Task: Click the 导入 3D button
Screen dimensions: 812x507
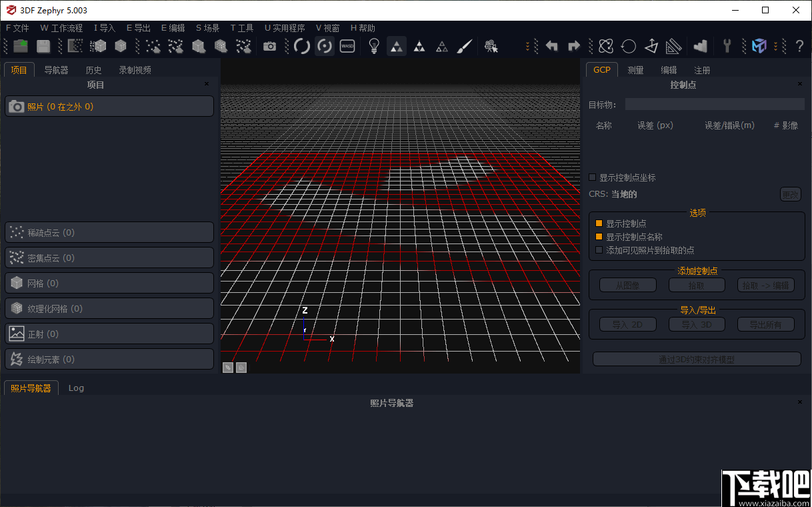Action: click(696, 324)
